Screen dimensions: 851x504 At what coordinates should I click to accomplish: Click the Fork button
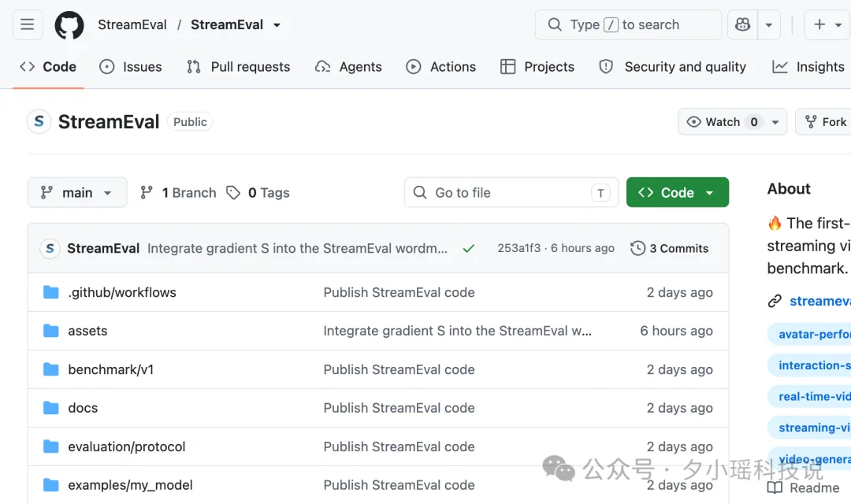coord(825,122)
